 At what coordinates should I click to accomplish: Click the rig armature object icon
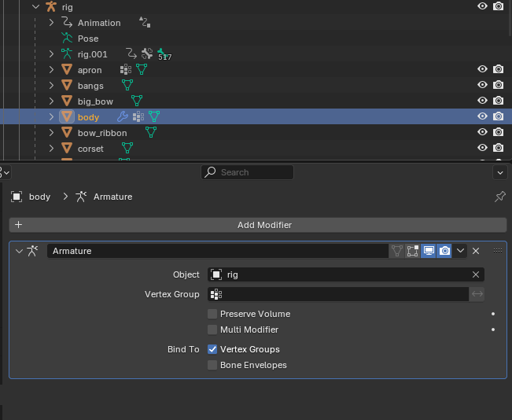click(51, 6)
